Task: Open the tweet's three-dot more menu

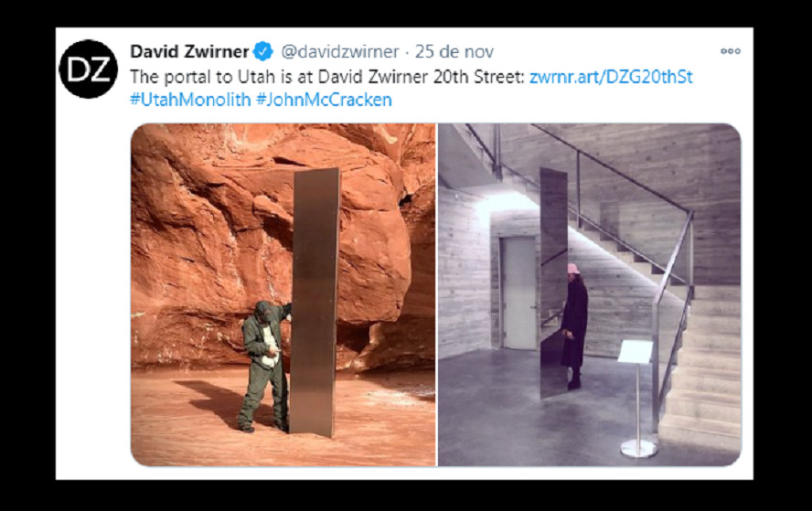Action: 731,51
